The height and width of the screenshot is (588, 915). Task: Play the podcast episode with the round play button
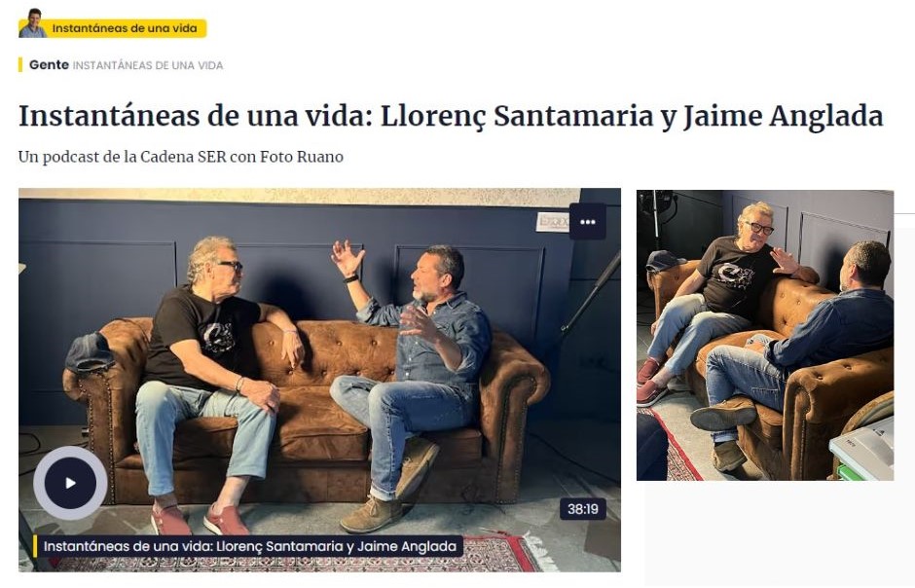[71, 483]
